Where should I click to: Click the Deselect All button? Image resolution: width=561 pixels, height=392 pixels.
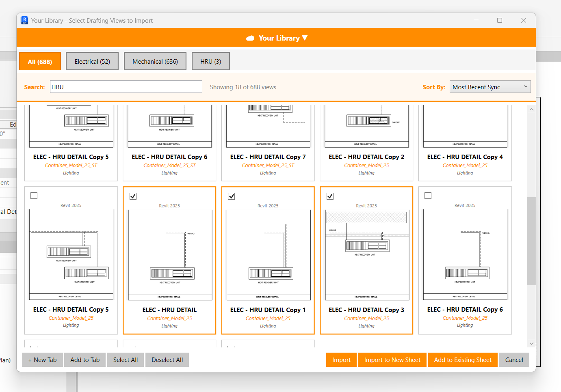[x=167, y=360]
